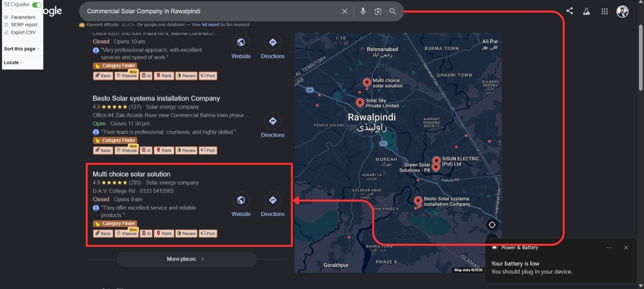644x289 pixels.
Task: Click Post tag under Besto Solar
Action: pos(208,150)
